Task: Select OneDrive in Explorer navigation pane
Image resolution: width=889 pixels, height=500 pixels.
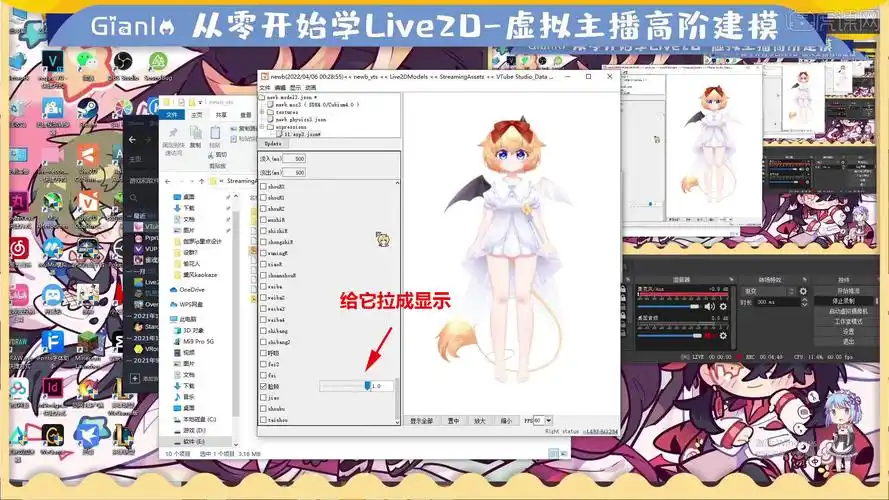Action: tap(187, 290)
